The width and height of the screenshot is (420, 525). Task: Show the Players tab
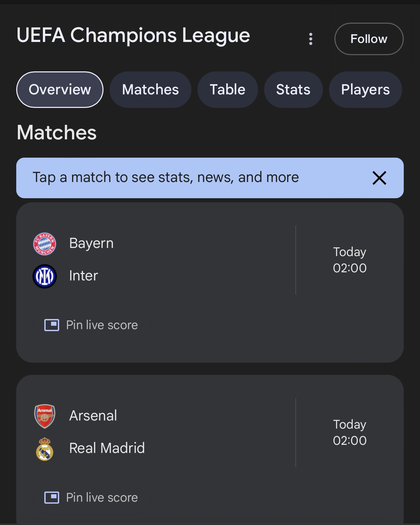click(x=365, y=90)
